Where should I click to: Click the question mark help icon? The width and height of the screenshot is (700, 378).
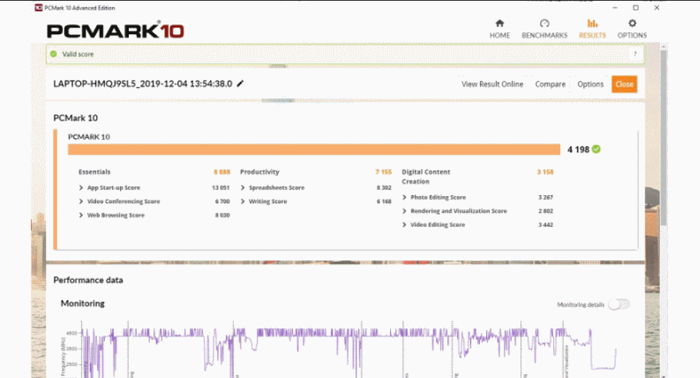(635, 54)
